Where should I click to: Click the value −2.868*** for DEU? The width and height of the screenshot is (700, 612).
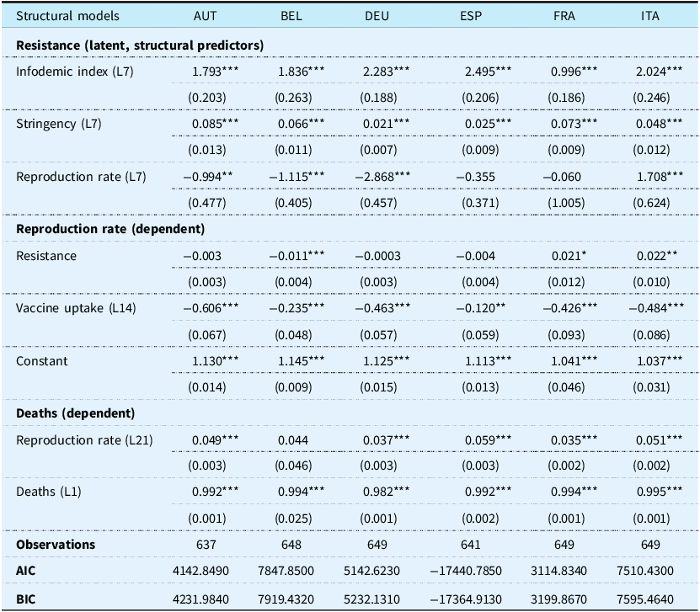(x=382, y=177)
